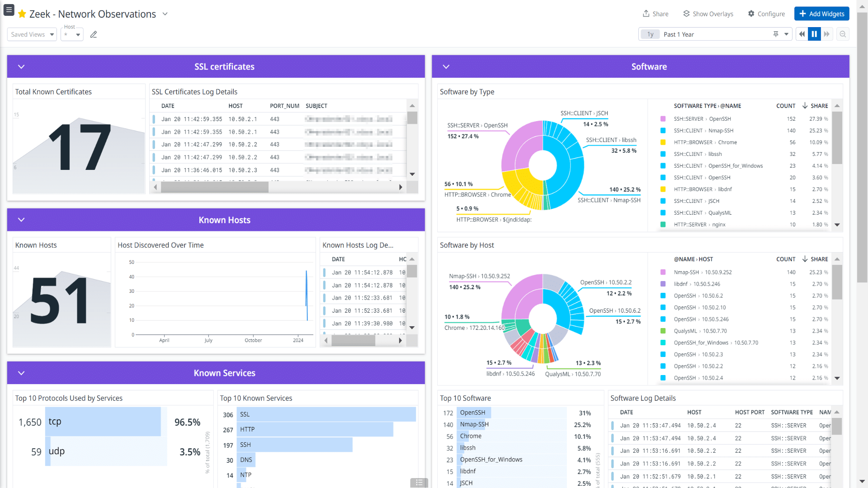This screenshot has height=488, width=868.
Task: Open the dashboard title switcher
Action: (x=165, y=14)
